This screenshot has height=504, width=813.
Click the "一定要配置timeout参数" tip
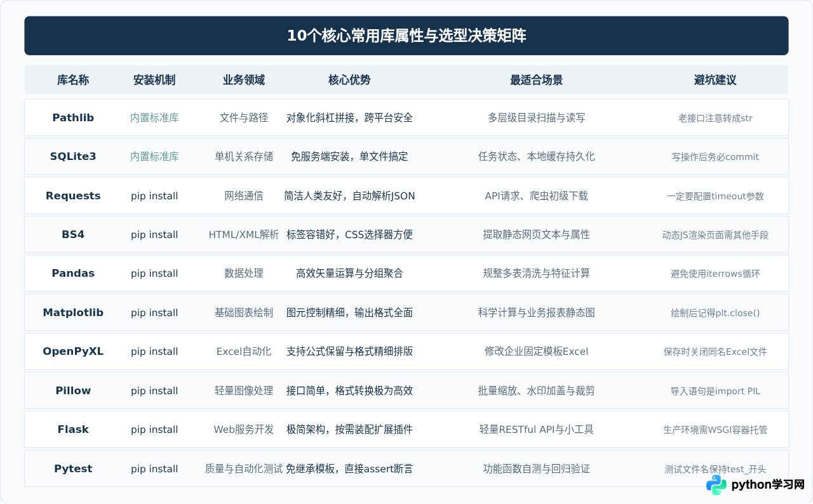[x=715, y=196]
